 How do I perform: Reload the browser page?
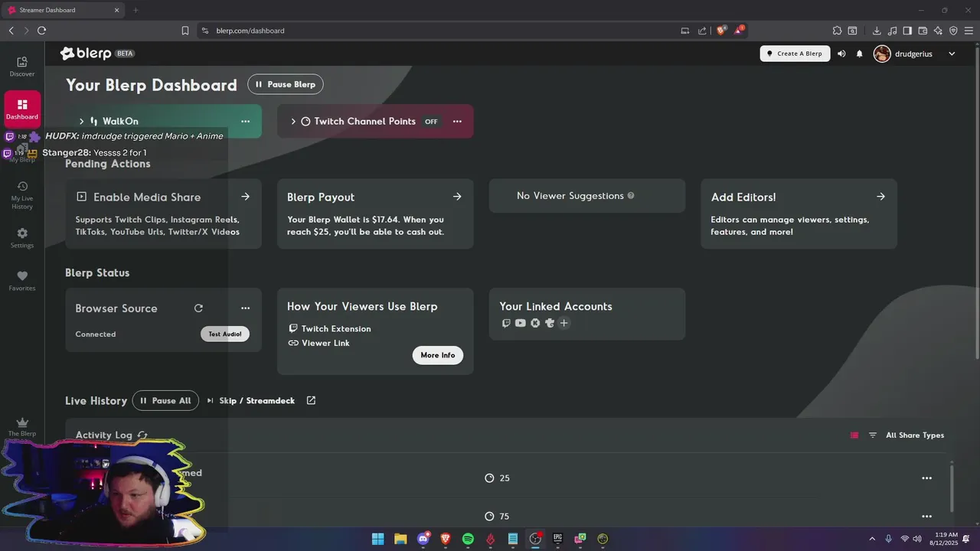coord(41,31)
